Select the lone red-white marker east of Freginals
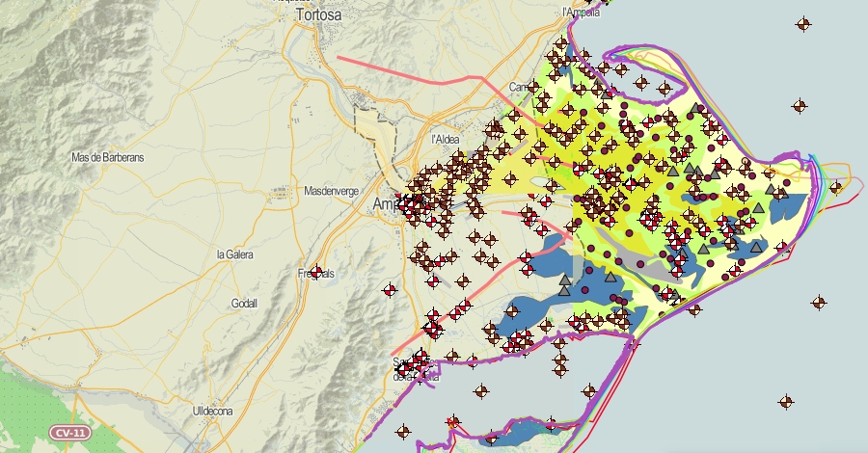The image size is (868, 453). point(390,289)
